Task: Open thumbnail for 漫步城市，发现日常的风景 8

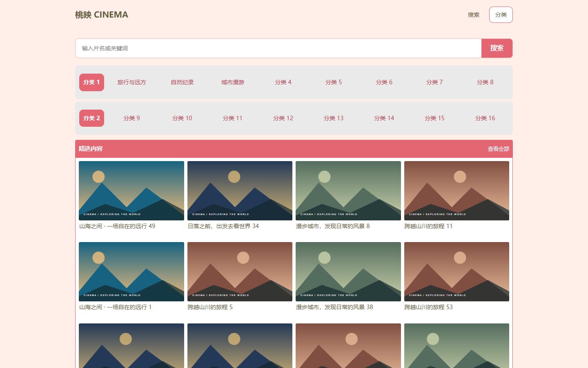Action: pos(348,191)
